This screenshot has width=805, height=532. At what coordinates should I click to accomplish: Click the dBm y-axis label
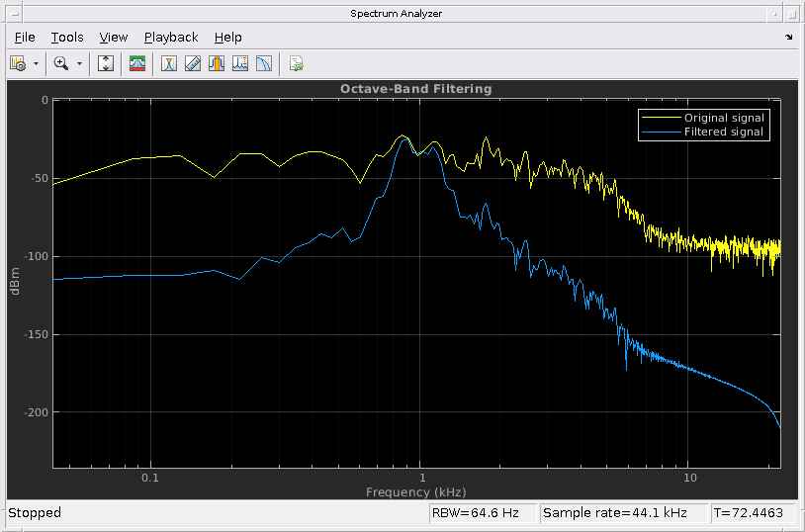(15, 281)
